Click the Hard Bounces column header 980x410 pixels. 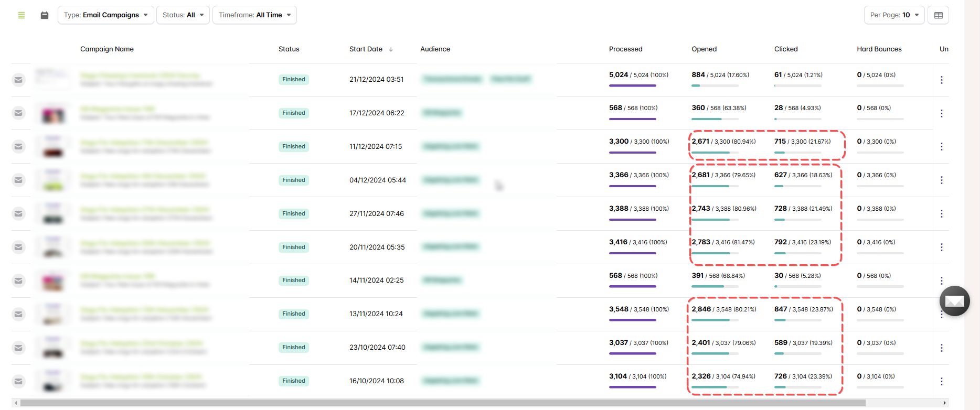[879, 49]
